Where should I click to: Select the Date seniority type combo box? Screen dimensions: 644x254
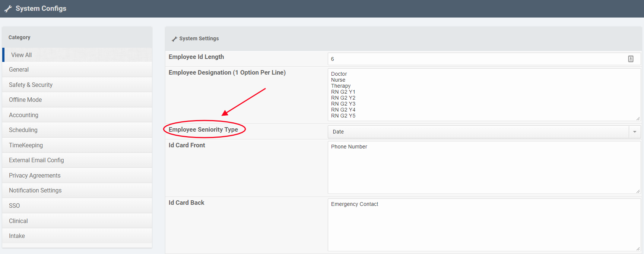coord(478,132)
